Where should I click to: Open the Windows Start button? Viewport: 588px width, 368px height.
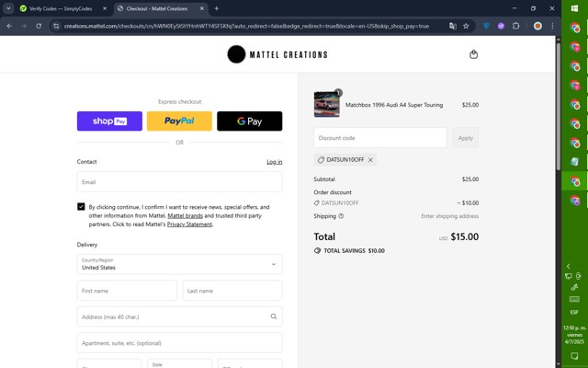click(x=574, y=8)
